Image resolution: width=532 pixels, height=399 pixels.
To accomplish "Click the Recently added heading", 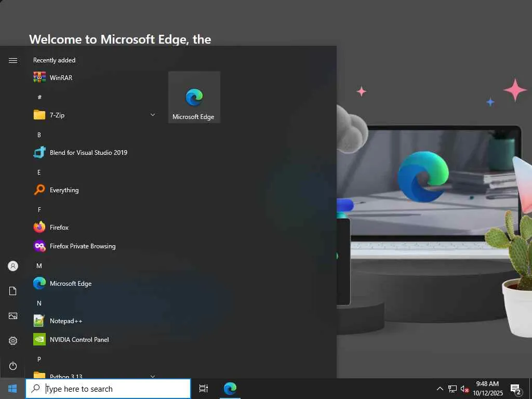I will tap(54, 60).
